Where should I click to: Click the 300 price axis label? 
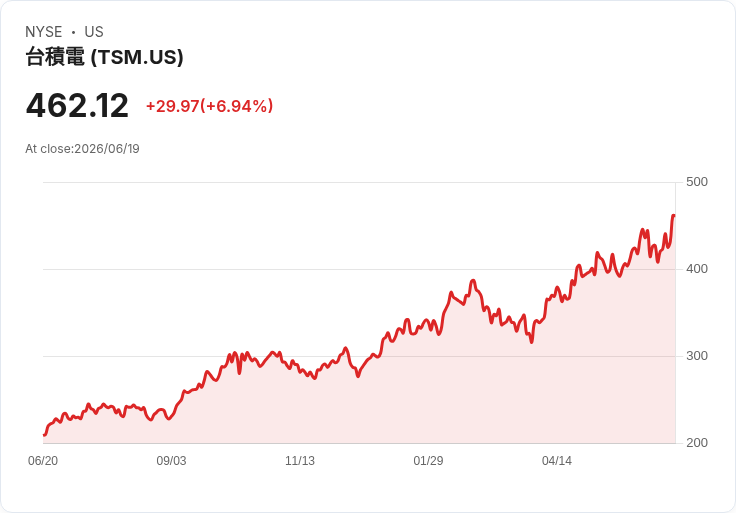[697, 356]
